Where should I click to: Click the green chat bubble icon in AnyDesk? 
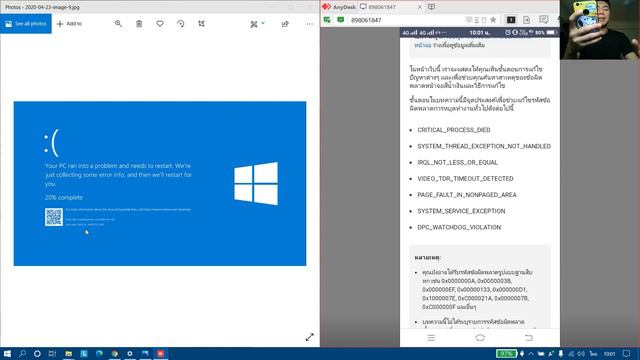tap(340, 20)
